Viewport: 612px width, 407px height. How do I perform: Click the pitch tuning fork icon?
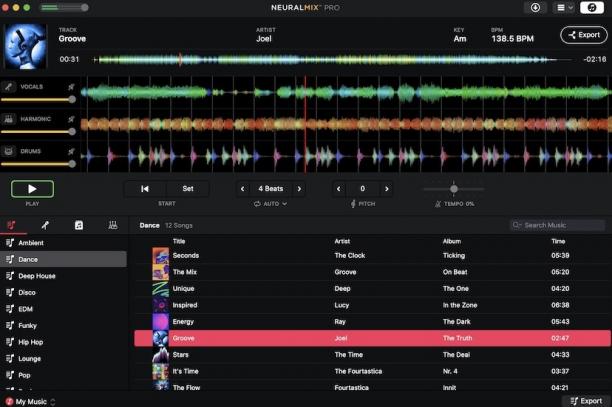click(x=353, y=204)
